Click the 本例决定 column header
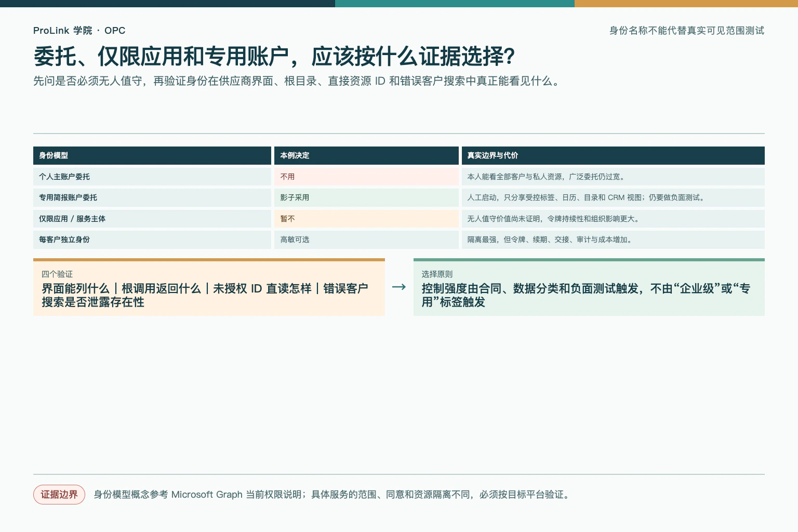 366,155
